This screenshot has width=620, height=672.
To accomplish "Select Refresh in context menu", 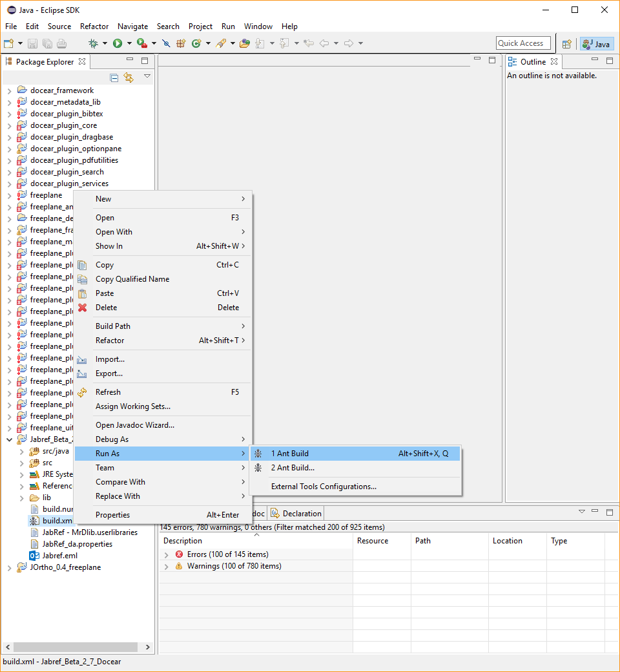I will (x=163, y=392).
